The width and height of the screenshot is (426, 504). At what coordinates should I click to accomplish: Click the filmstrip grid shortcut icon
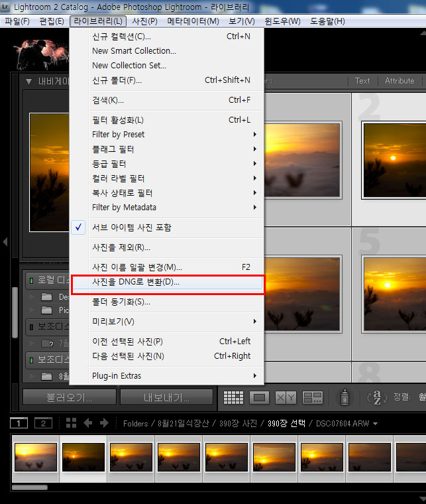click(x=71, y=423)
